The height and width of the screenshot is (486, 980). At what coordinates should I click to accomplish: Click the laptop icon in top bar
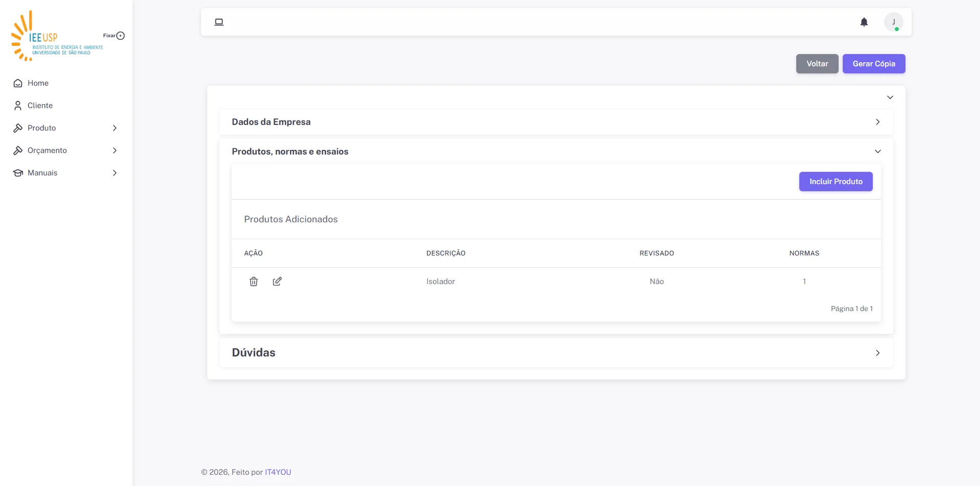[x=219, y=22]
